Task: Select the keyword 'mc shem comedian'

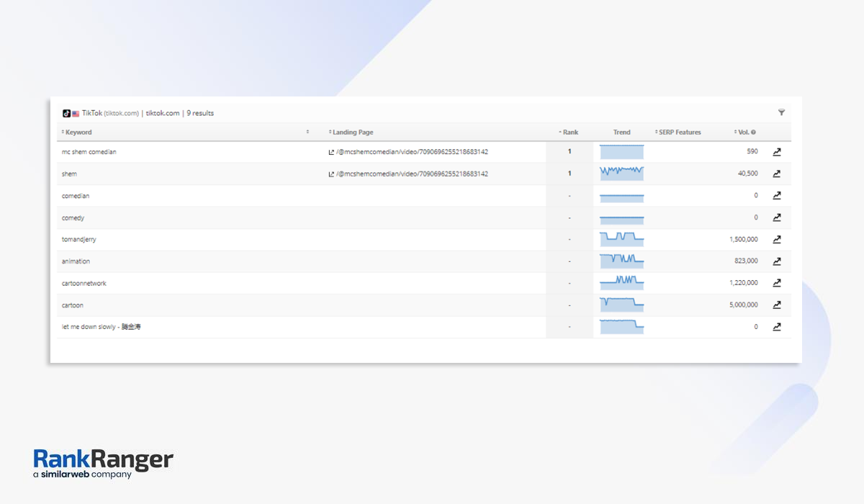Action: (89, 152)
